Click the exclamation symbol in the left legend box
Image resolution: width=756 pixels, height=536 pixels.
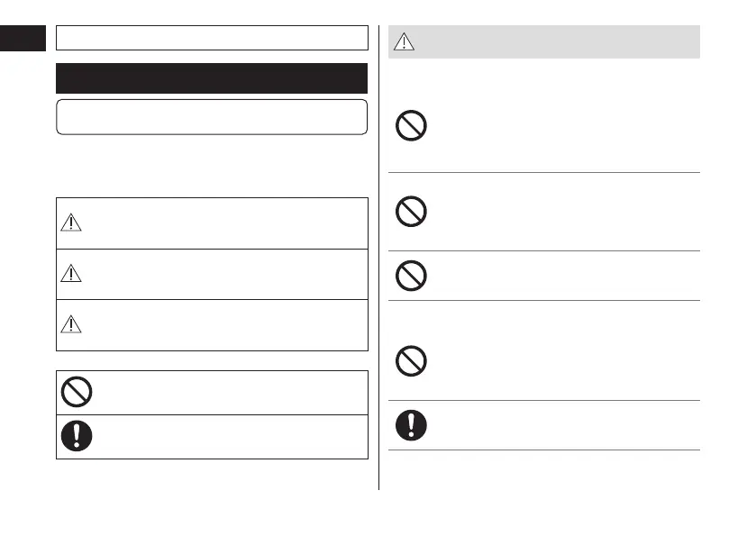[77, 436]
